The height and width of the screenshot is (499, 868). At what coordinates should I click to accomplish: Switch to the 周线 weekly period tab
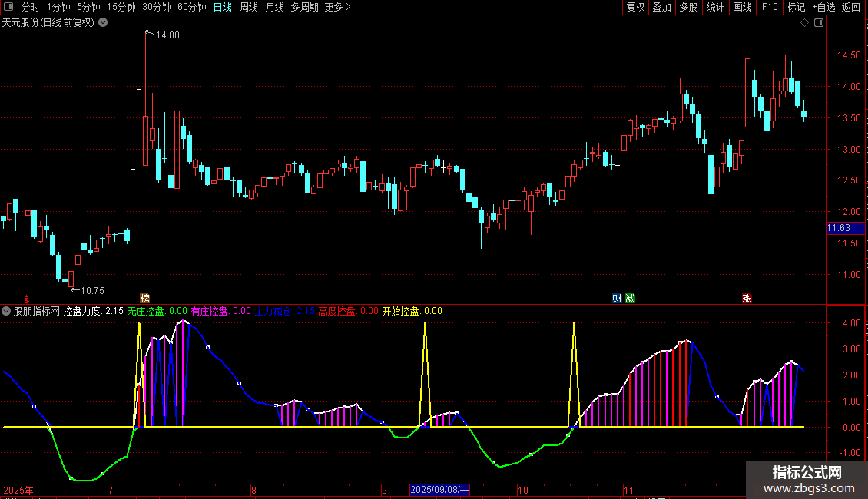[x=249, y=7]
